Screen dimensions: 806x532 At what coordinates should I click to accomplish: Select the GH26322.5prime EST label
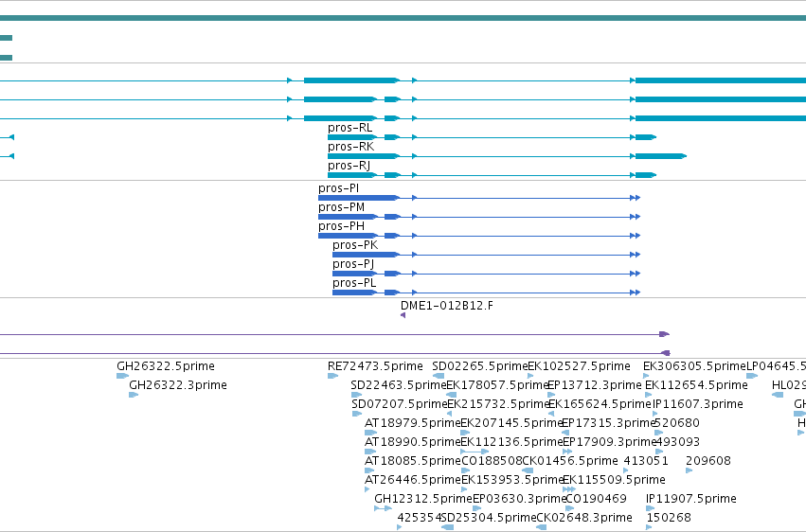click(x=166, y=366)
